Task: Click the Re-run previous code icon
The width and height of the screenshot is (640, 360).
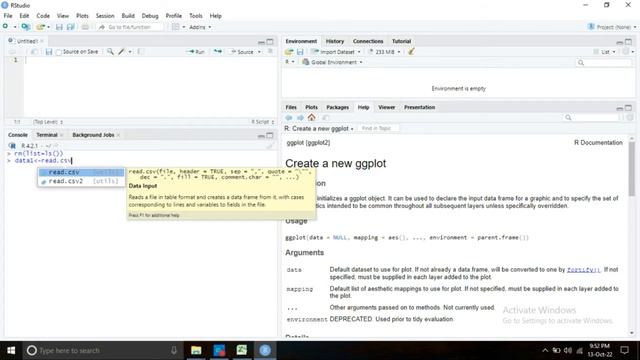Action: click(218, 52)
